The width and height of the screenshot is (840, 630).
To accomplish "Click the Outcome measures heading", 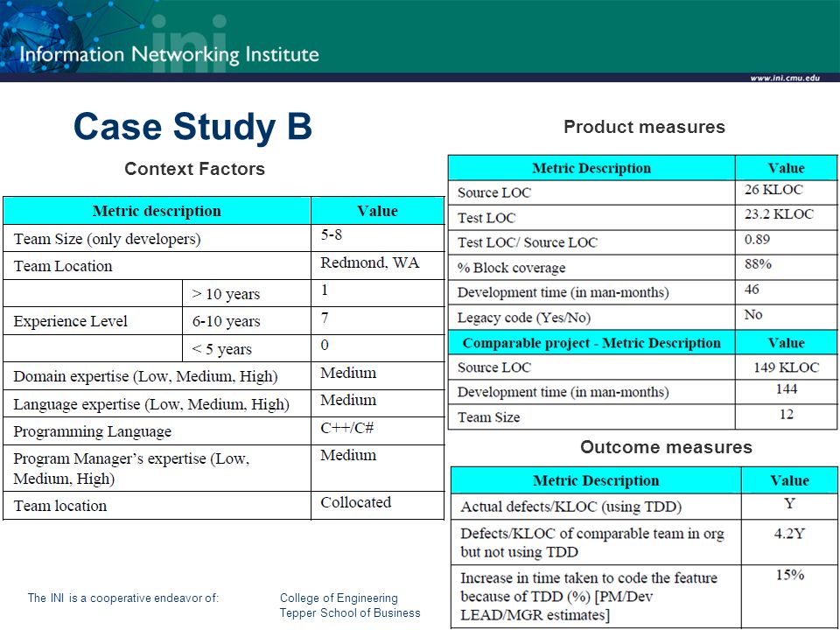I will [x=666, y=447].
